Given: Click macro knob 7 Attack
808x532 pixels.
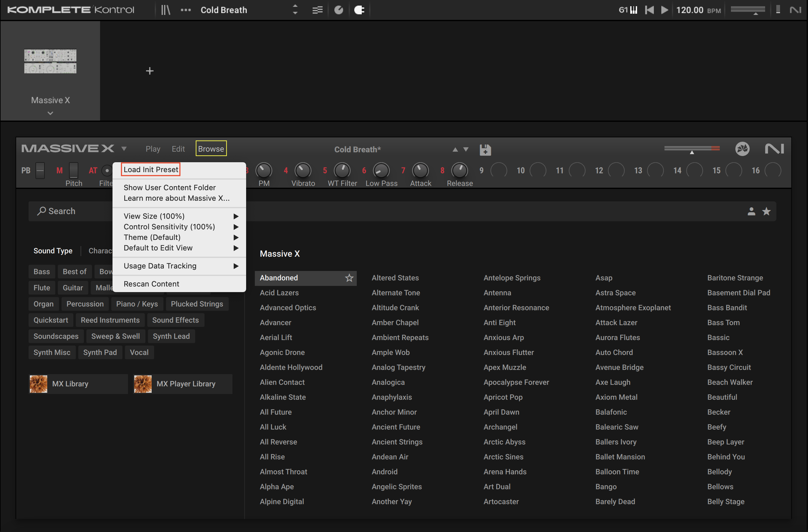Looking at the screenshot, I should tap(420, 170).
